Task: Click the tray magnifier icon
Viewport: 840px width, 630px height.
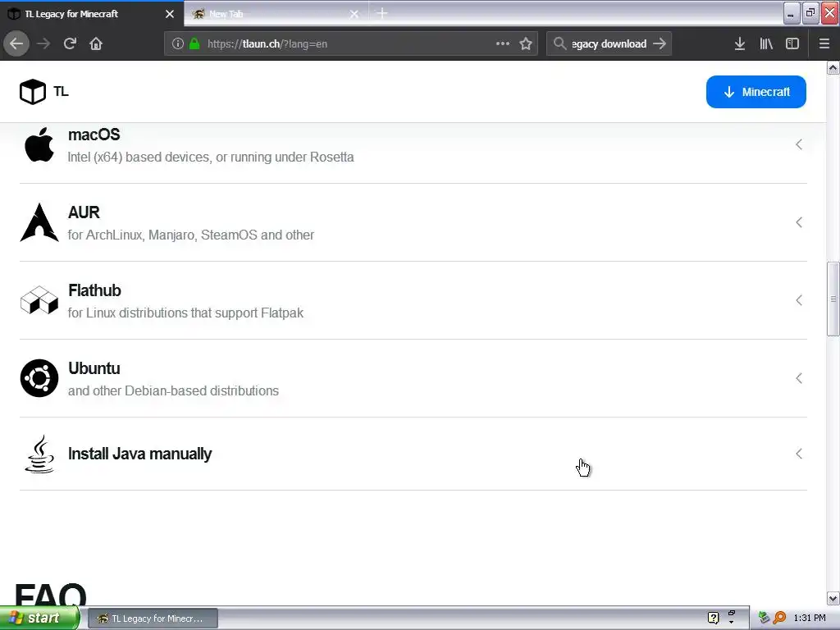Action: (779, 619)
